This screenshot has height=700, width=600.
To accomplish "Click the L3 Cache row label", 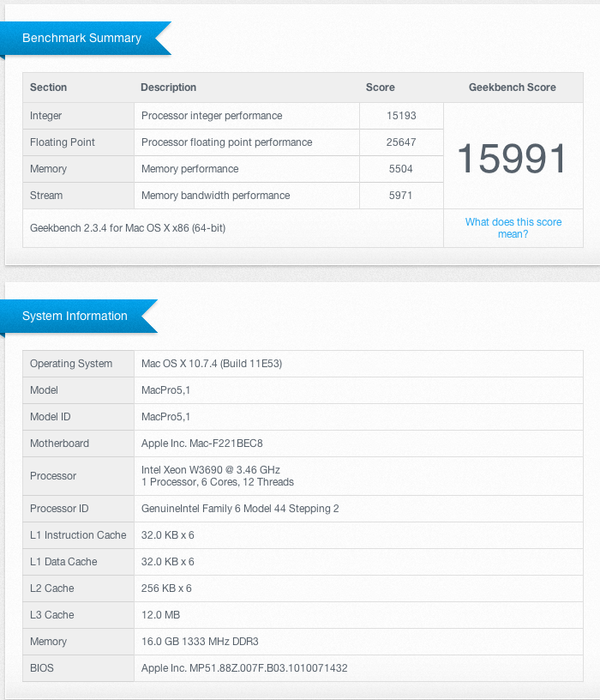I will click(x=51, y=615).
